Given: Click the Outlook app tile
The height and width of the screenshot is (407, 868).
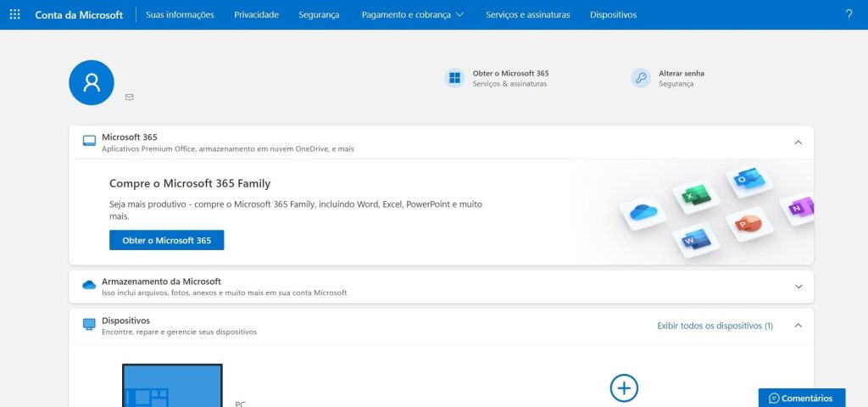Looking at the screenshot, I should coord(749,180).
